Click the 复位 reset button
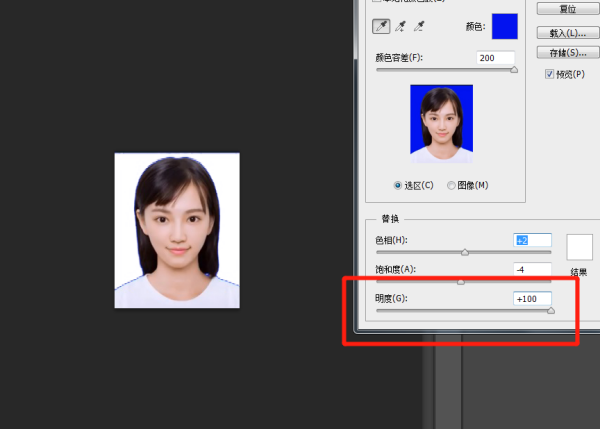This screenshot has width=600, height=429. click(566, 8)
